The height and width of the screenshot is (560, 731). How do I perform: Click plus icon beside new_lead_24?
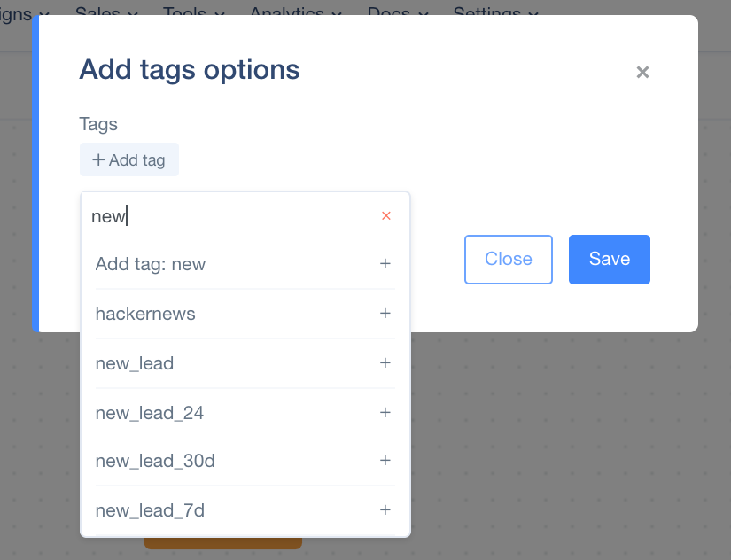385,413
